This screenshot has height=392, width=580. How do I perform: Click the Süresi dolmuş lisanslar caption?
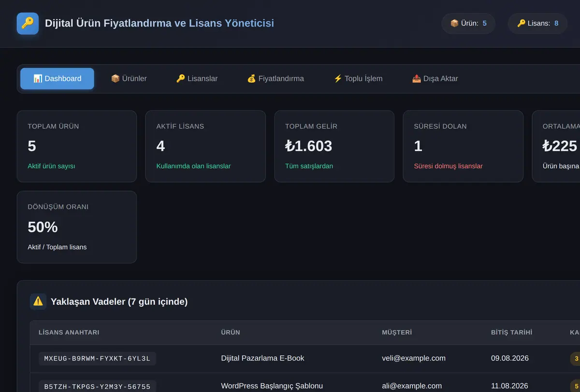[x=448, y=166]
